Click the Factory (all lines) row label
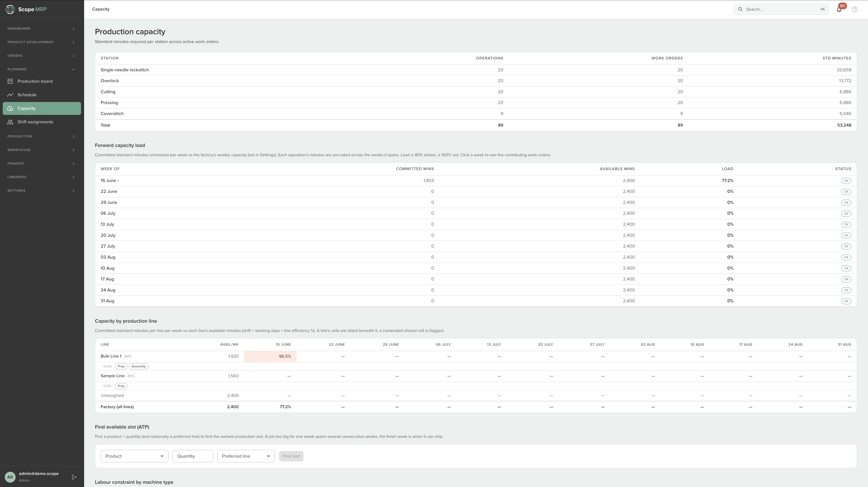The image size is (868, 487). pos(117,407)
